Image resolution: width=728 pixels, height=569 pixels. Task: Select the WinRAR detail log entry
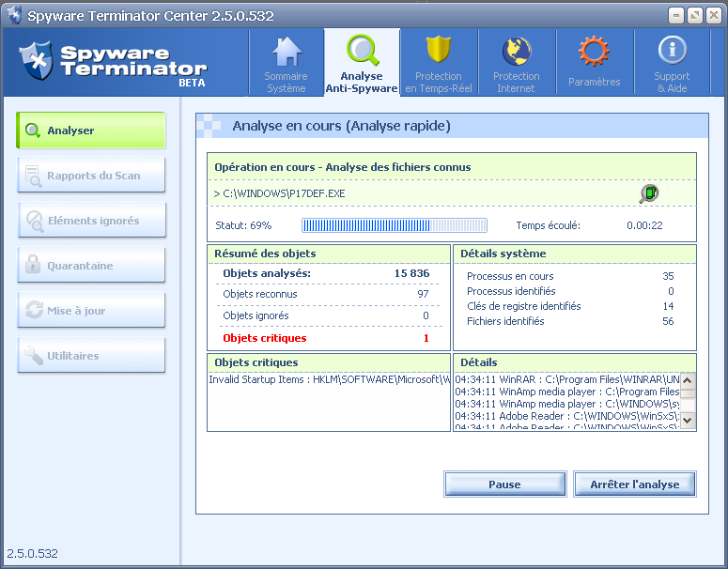pyautogui.click(x=566, y=379)
